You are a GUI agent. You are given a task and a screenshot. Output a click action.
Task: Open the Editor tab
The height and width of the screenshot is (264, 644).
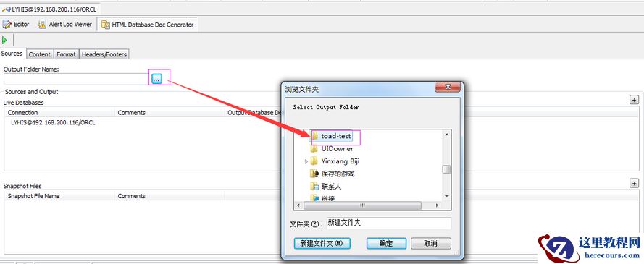[x=17, y=25]
